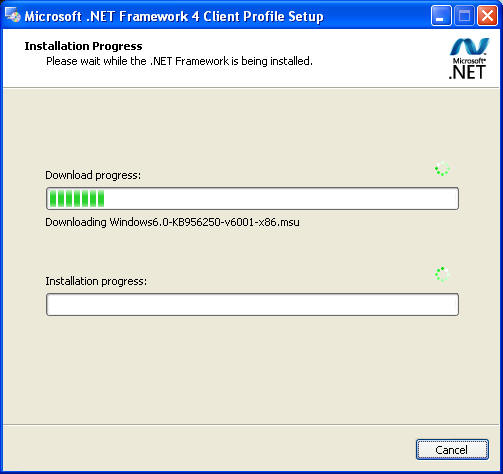Click the installation progress spinner icon

pos(442,274)
